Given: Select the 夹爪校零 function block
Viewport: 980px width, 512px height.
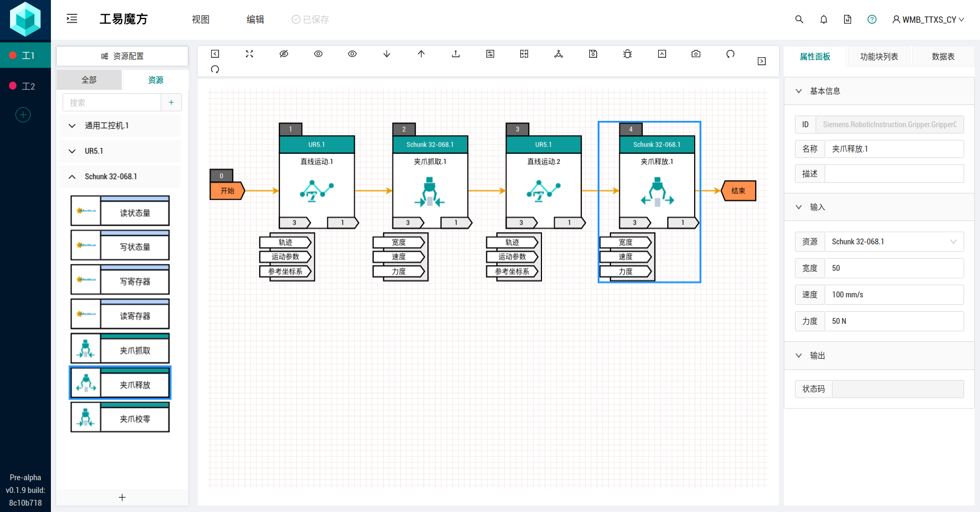Looking at the screenshot, I should coord(120,417).
